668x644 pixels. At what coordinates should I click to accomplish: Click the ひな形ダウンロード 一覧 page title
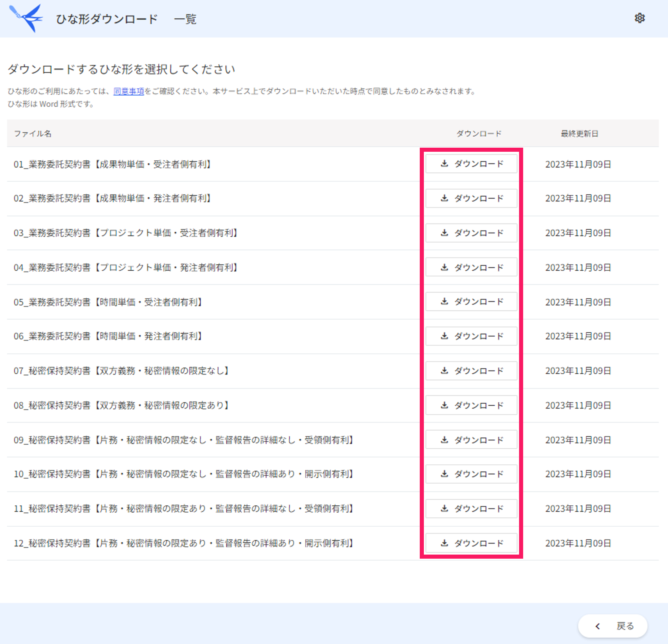pos(126,19)
